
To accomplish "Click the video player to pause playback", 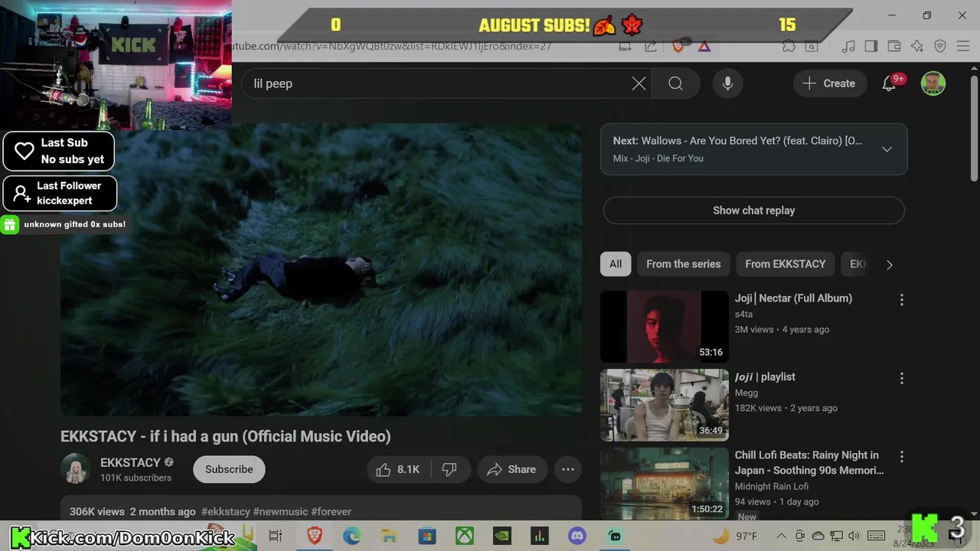I will click(321, 272).
